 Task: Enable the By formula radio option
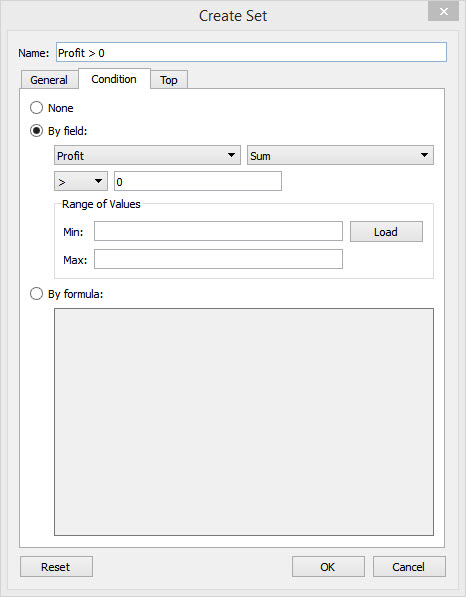pos(37,294)
